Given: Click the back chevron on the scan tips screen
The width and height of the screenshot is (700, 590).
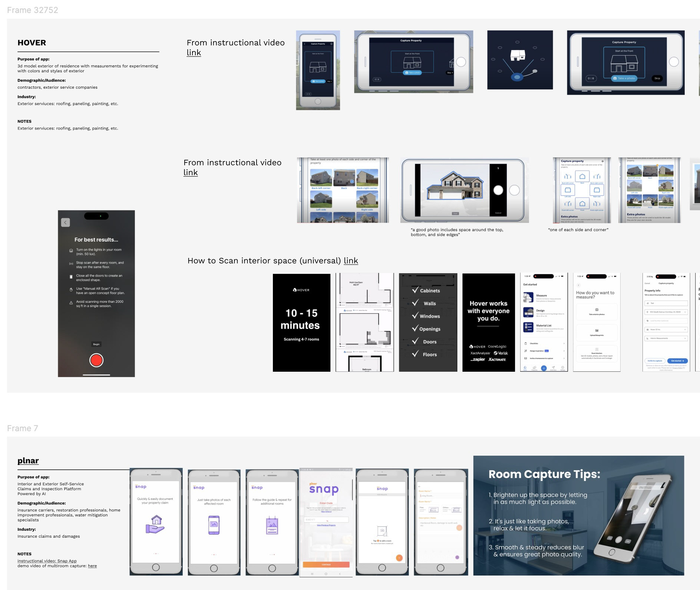Looking at the screenshot, I should 65,222.
